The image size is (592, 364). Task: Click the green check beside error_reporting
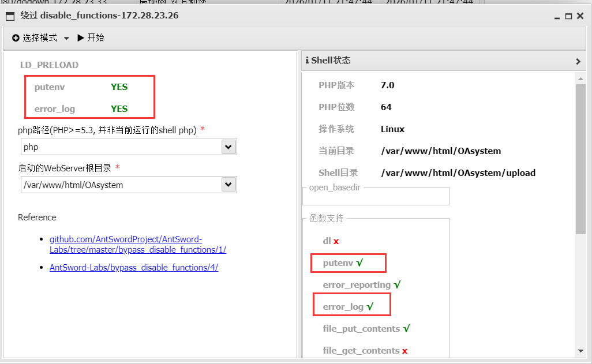pyautogui.click(x=397, y=285)
